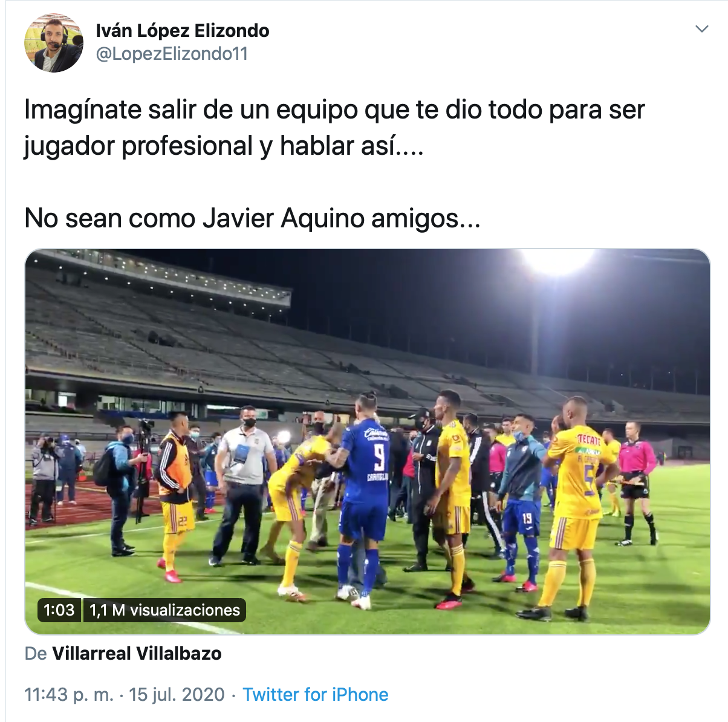Open the Iván López Elizondo display name
This screenshot has height=722, width=728.
click(183, 30)
